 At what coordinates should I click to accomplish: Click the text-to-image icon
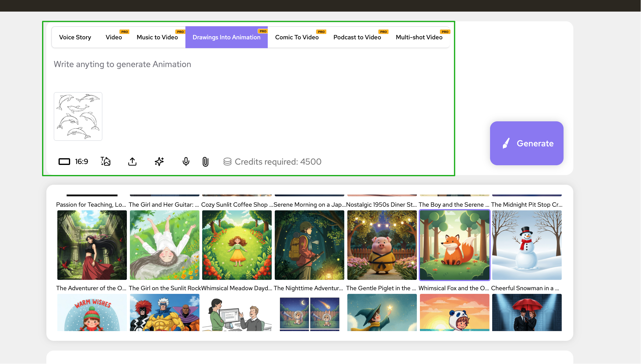tap(106, 162)
